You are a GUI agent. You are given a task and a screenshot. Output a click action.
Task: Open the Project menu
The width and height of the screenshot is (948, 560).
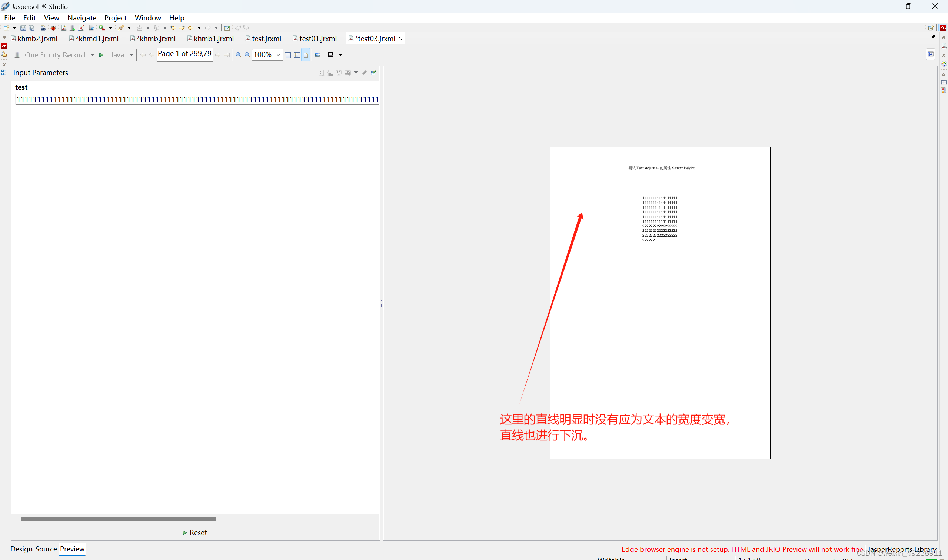[115, 18]
